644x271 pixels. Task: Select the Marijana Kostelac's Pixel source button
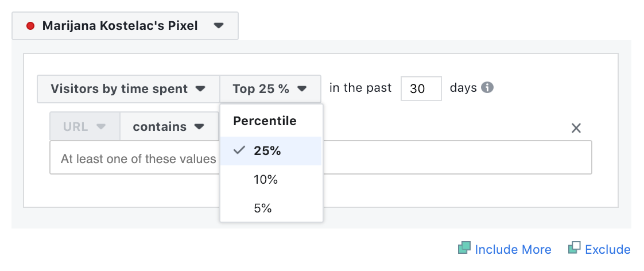pyautogui.click(x=125, y=26)
